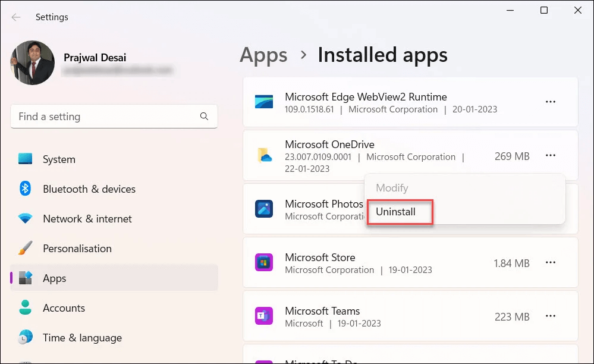Expand options menu for Microsoft Store
The image size is (594, 364).
551,263
